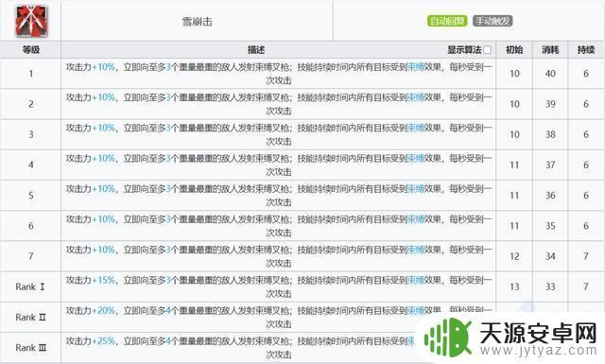
Task: Click the skill name 雪崩击
Action: [x=198, y=22]
